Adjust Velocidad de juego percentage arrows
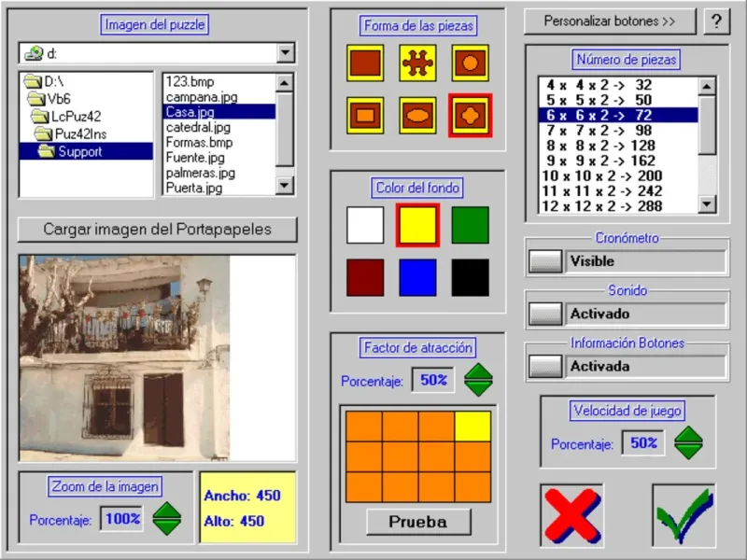747x560 pixels. pyautogui.click(x=688, y=442)
